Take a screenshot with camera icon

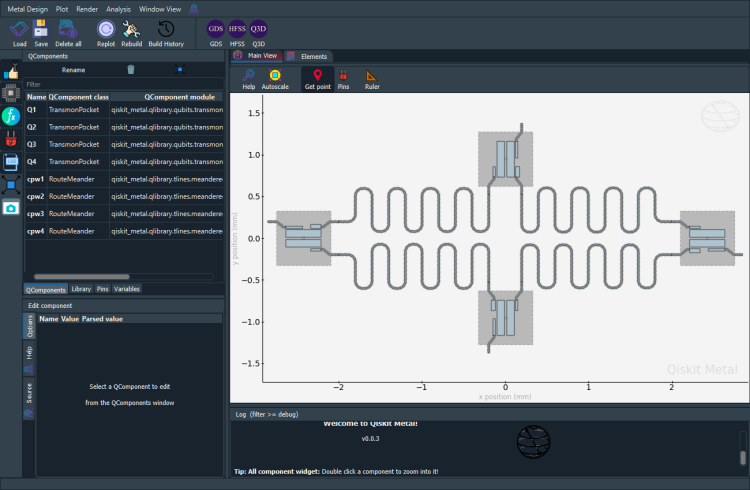[x=11, y=208]
